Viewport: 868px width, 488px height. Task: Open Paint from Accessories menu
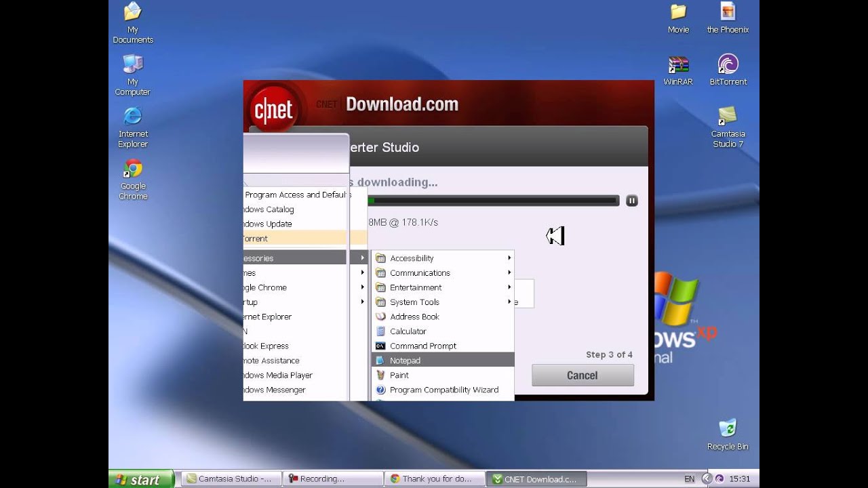pyautogui.click(x=443, y=375)
